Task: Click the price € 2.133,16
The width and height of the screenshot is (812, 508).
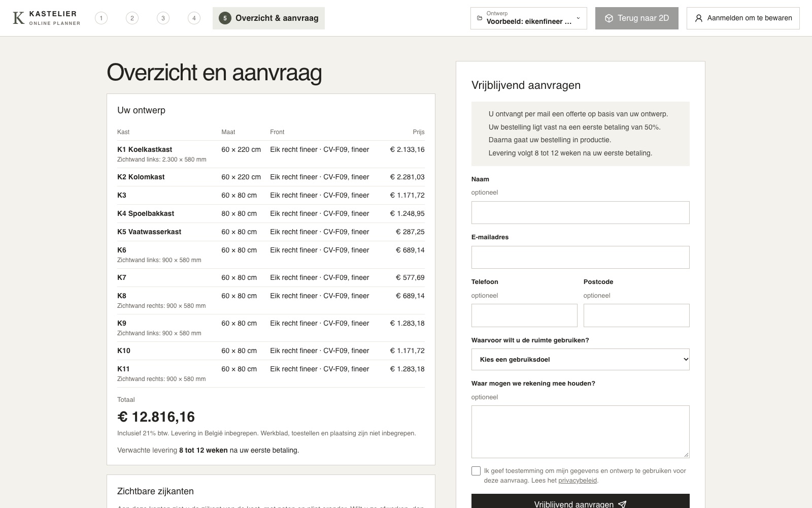Action: click(x=407, y=149)
